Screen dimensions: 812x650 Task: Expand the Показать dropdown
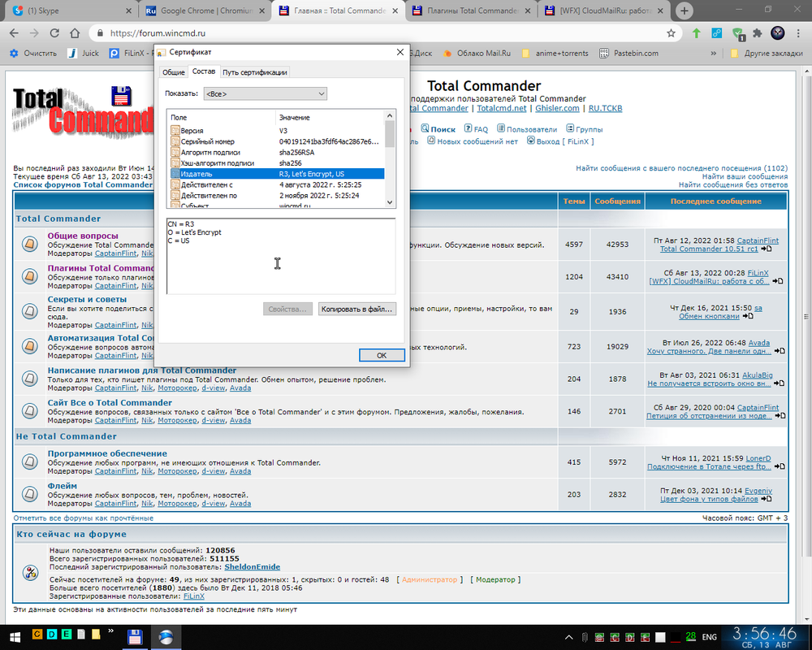pyautogui.click(x=266, y=93)
